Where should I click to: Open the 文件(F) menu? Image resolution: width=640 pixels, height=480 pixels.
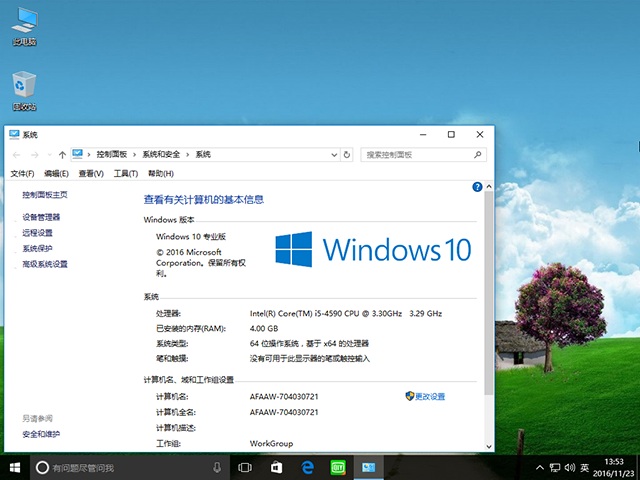tap(23, 174)
